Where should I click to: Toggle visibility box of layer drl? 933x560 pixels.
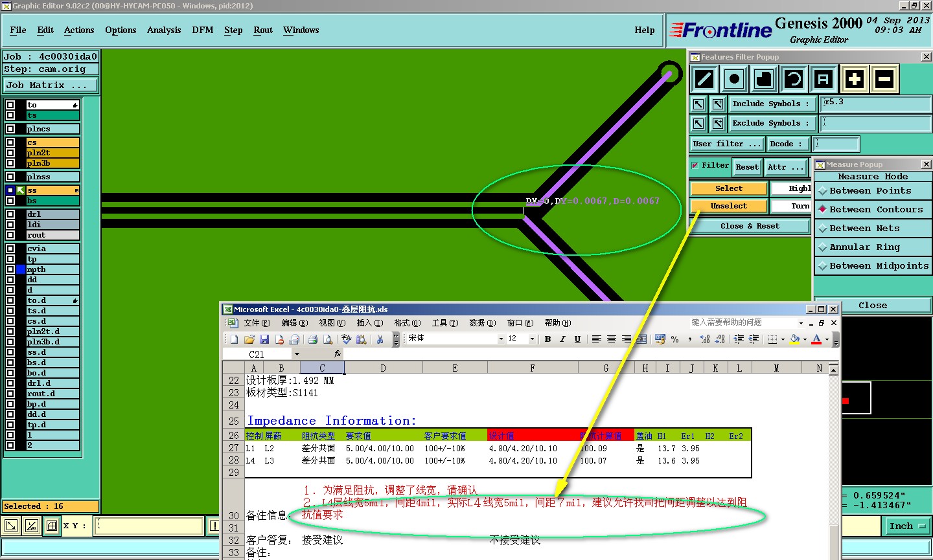click(10, 214)
